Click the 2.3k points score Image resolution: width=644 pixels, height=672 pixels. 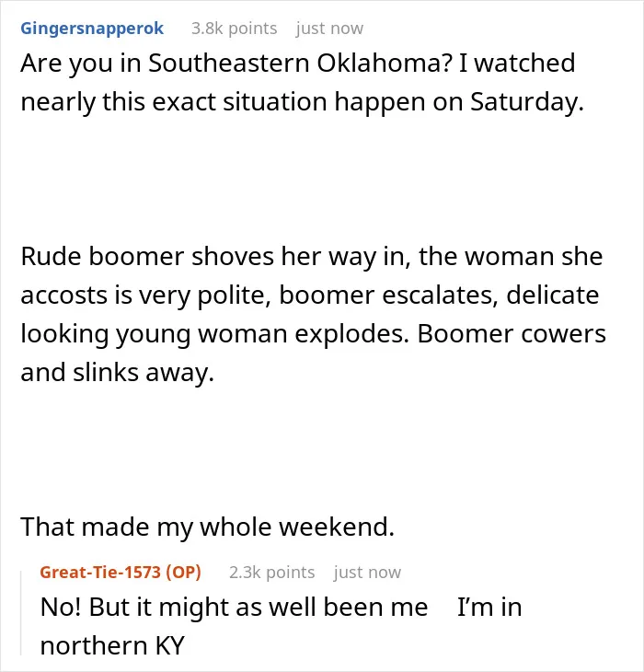(x=272, y=573)
